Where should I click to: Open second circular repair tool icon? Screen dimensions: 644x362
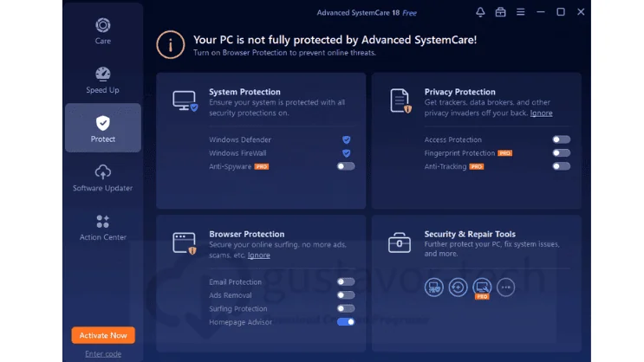coord(458,287)
